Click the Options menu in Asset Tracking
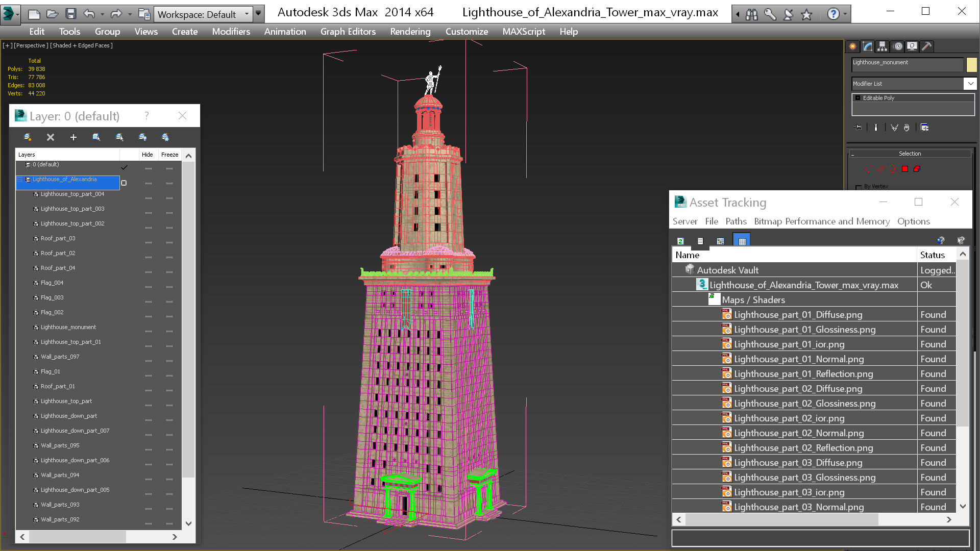The height and width of the screenshot is (551, 980). tap(913, 221)
